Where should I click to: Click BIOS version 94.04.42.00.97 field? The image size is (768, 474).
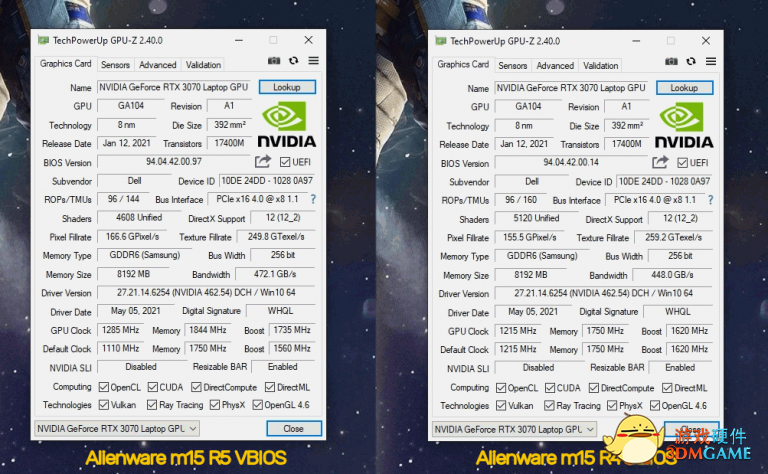174,162
